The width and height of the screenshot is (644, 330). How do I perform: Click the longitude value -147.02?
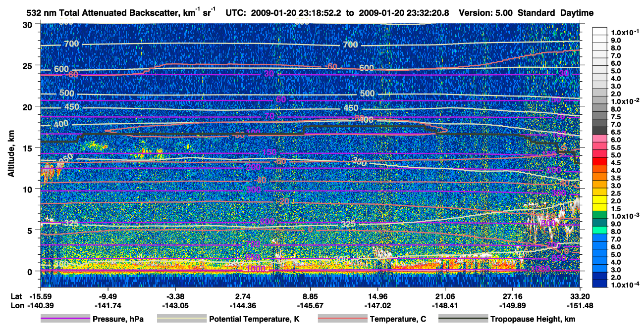377,305
